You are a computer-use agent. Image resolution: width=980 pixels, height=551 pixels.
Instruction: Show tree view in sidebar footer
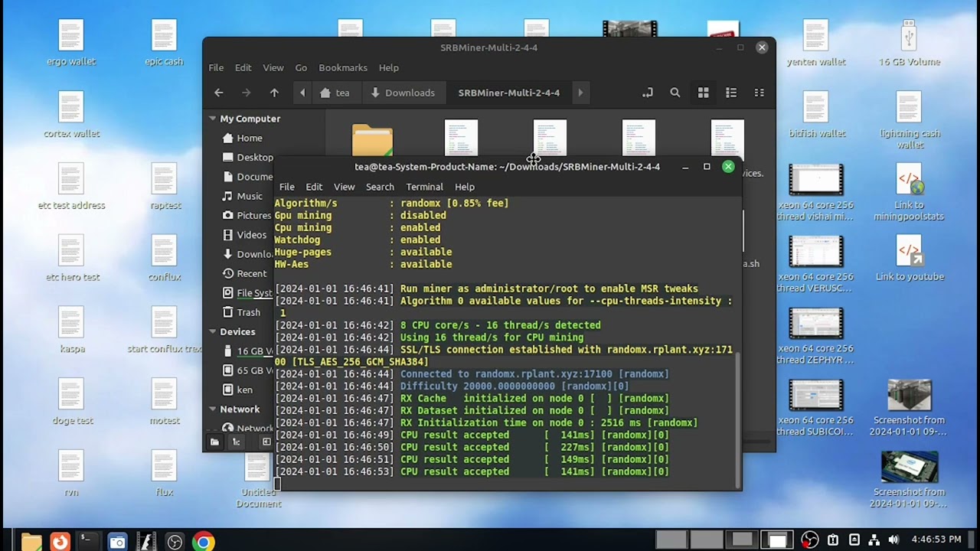coord(237,442)
